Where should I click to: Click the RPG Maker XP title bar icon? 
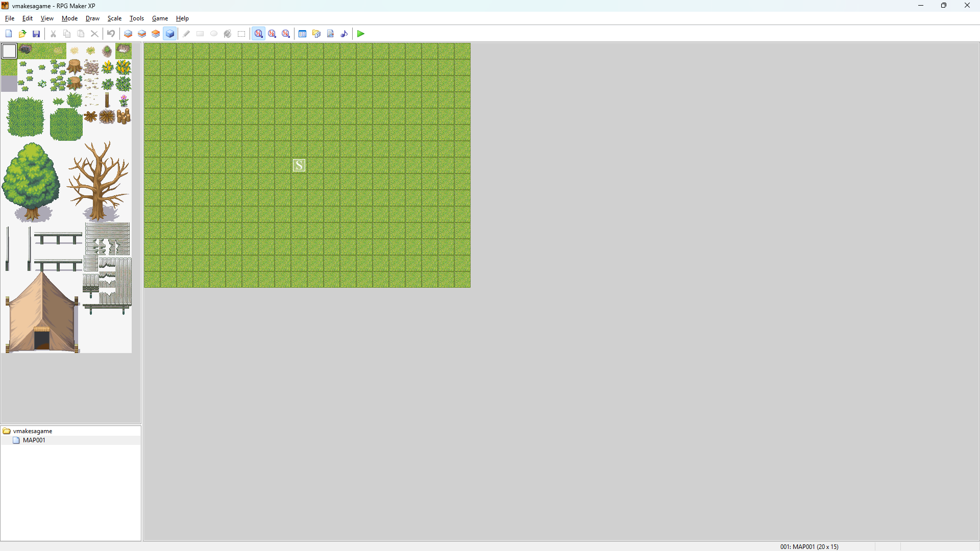click(5, 6)
